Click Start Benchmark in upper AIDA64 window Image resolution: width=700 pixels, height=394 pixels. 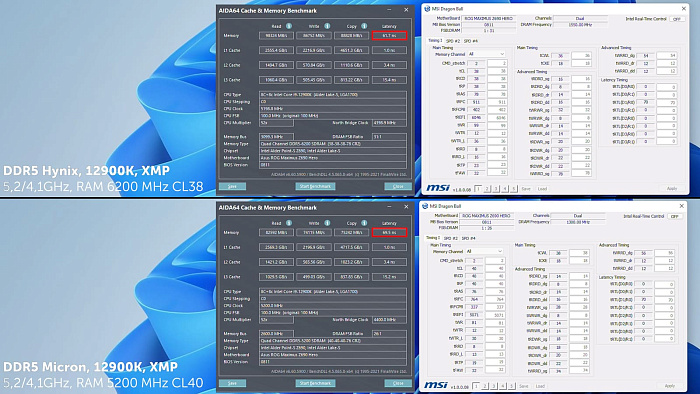(315, 186)
